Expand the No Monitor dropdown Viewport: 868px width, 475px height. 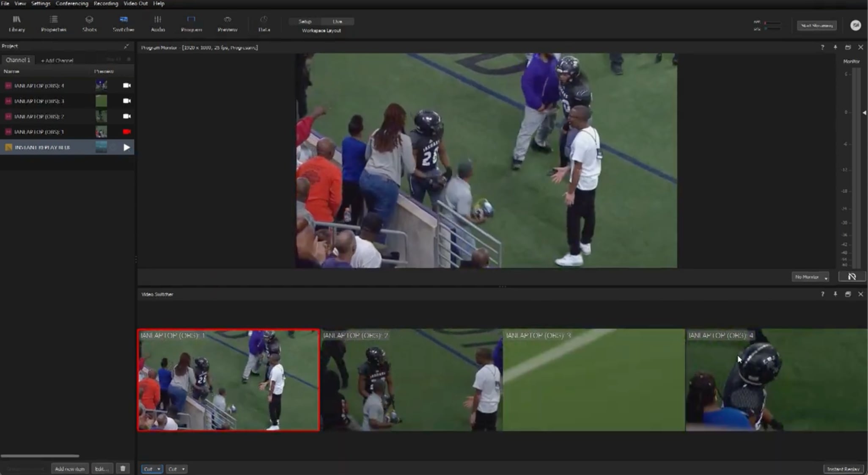click(x=810, y=277)
